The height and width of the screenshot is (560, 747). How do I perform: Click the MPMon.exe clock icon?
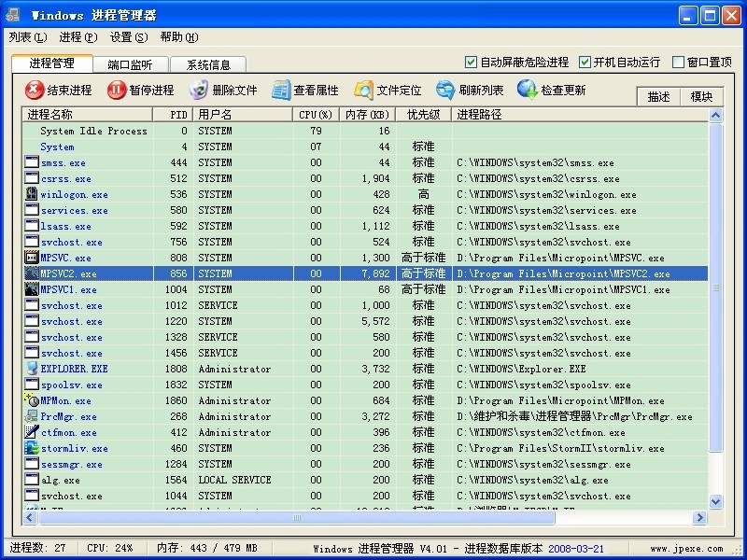32,400
